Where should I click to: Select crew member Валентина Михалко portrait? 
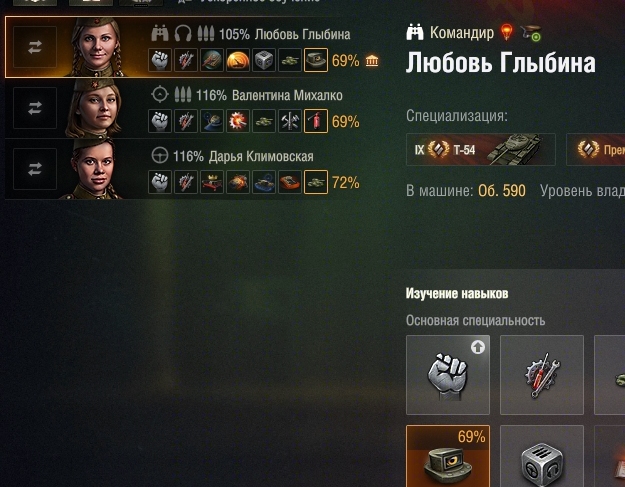[x=94, y=108]
